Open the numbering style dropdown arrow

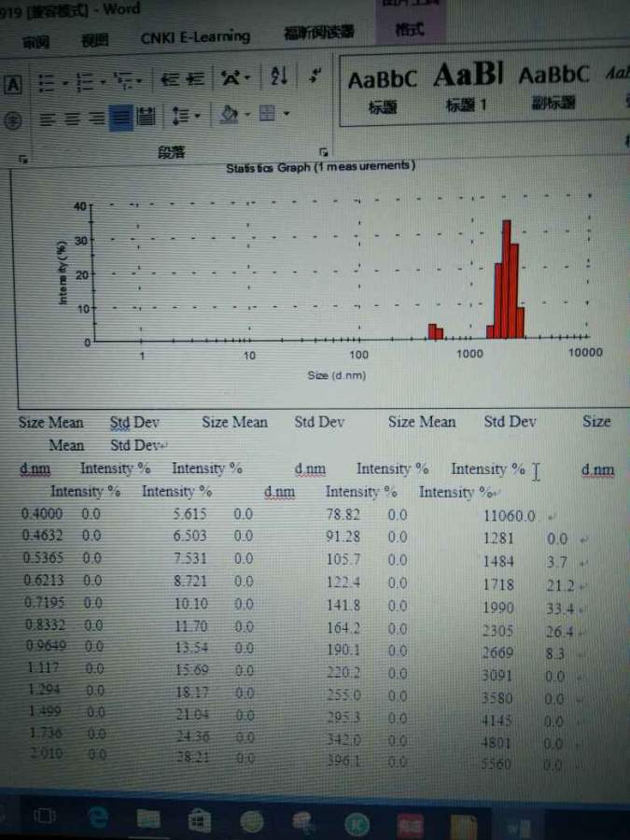tap(103, 82)
